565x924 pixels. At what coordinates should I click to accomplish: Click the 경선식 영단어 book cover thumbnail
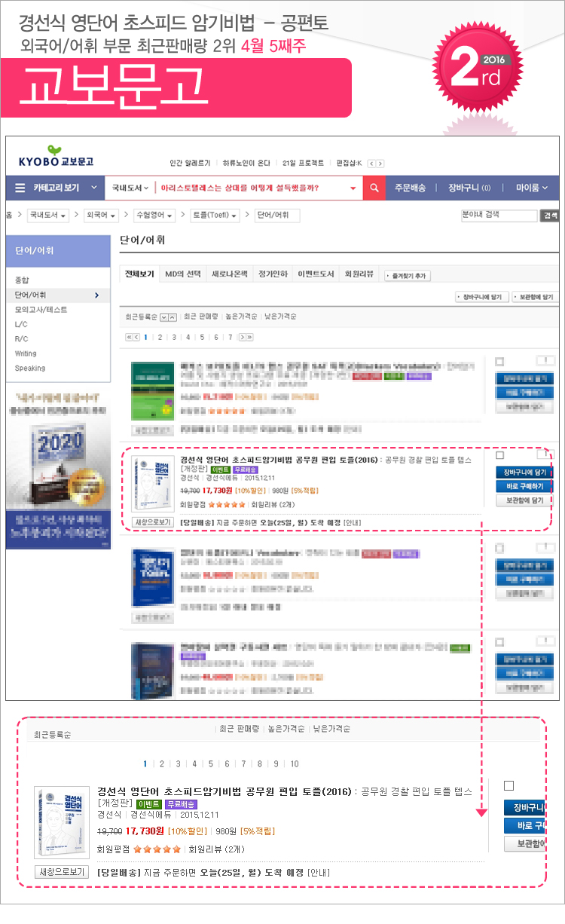point(148,484)
